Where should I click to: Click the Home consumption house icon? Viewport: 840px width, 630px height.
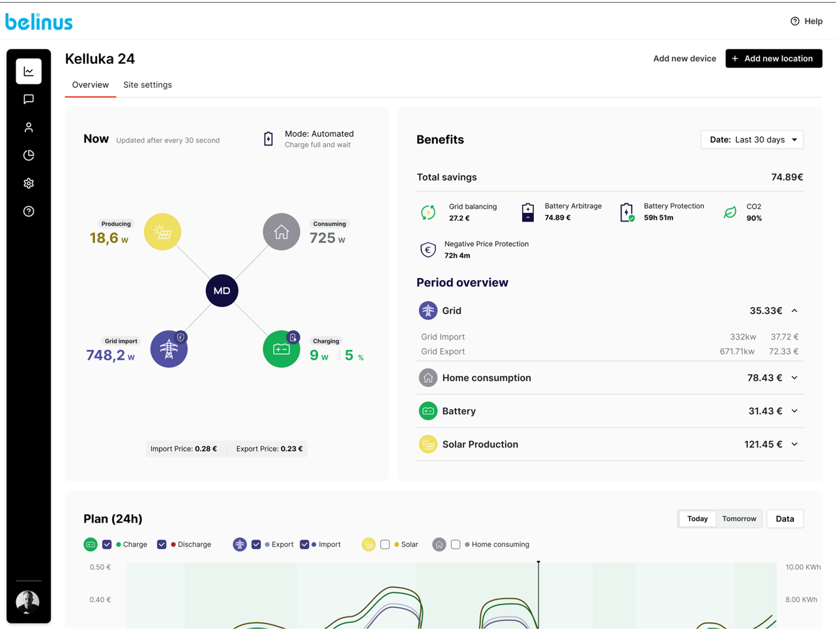tap(428, 378)
